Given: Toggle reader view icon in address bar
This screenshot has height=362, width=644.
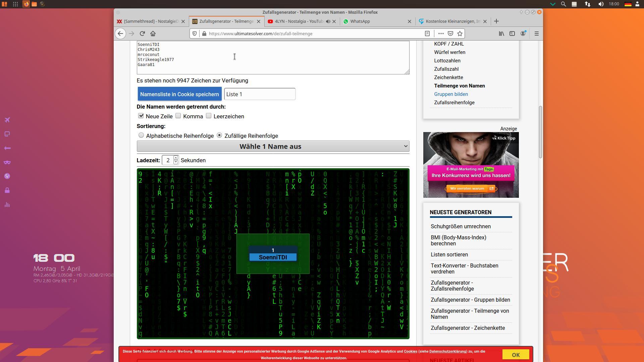Looking at the screenshot, I should tap(427, 34).
